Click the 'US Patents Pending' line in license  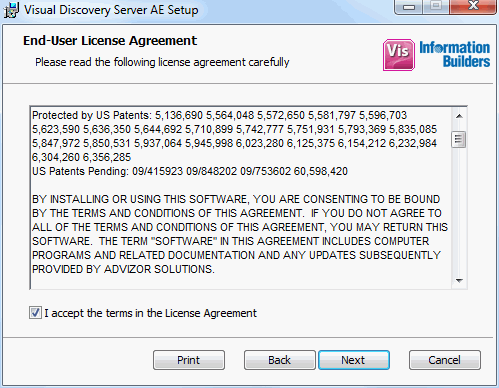tap(190, 171)
